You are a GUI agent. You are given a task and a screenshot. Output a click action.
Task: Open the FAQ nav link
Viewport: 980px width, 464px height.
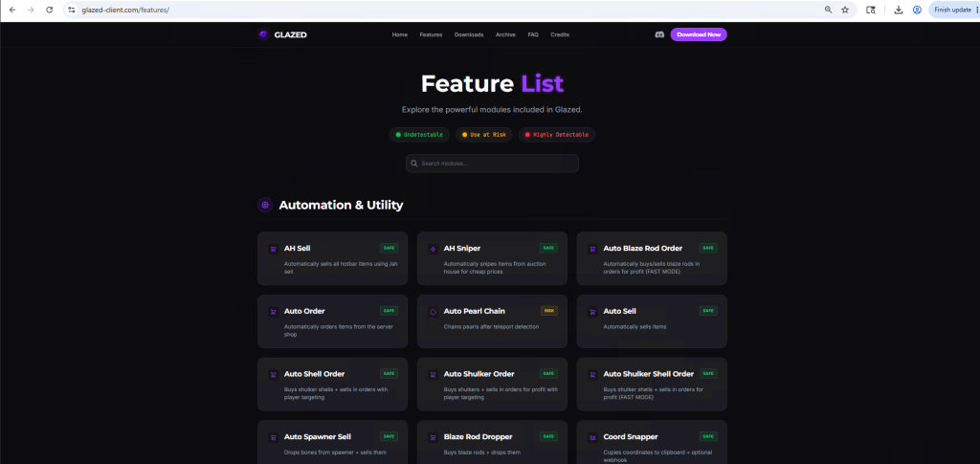(x=533, y=35)
